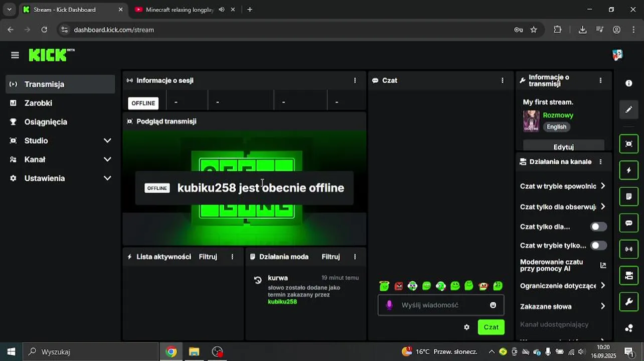This screenshot has height=361, width=644.
Task: Select Transmisja in the sidebar
Action: click(60, 84)
